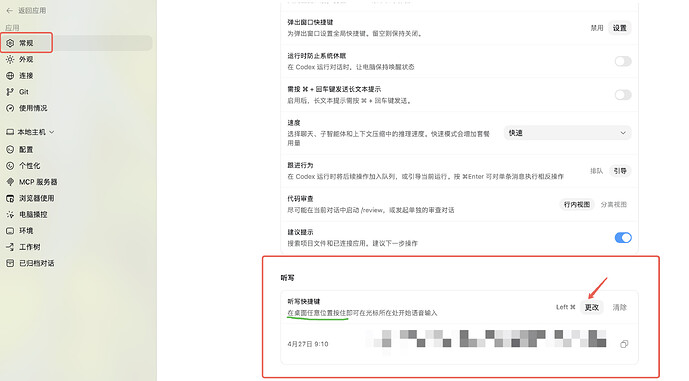Open the 个性化 page label
The image size is (689, 381).
click(29, 166)
